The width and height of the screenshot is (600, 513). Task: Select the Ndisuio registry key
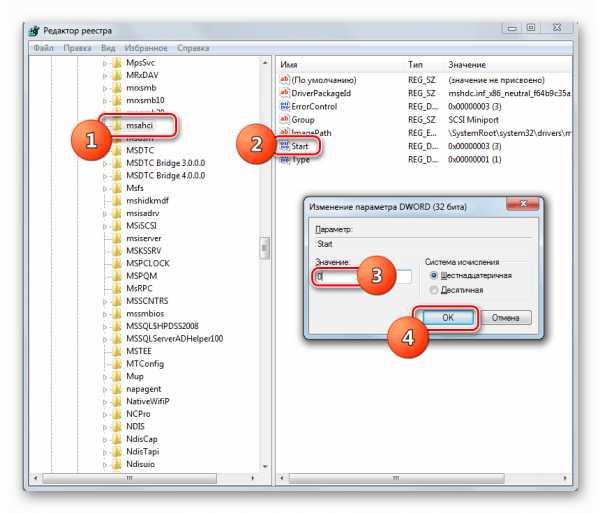(x=140, y=464)
